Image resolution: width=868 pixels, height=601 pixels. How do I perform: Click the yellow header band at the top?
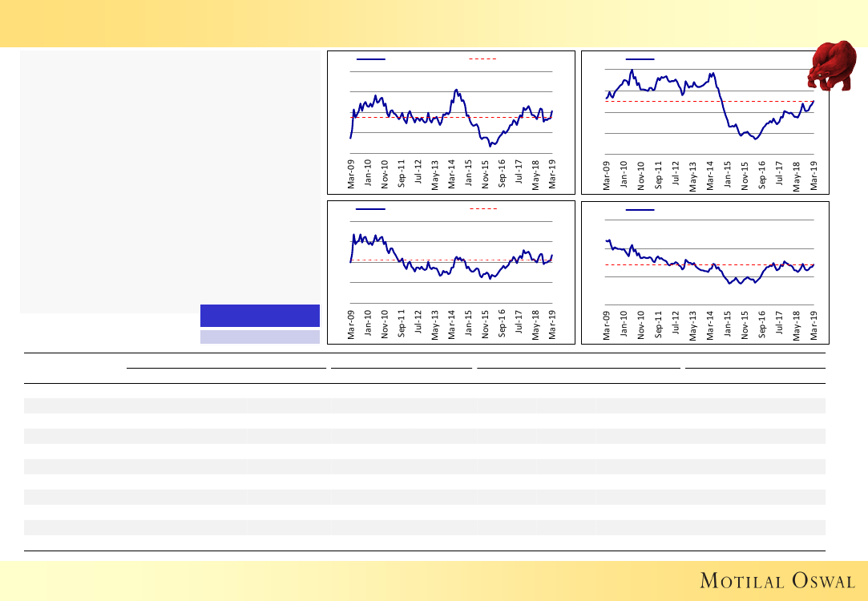[x=433, y=22]
